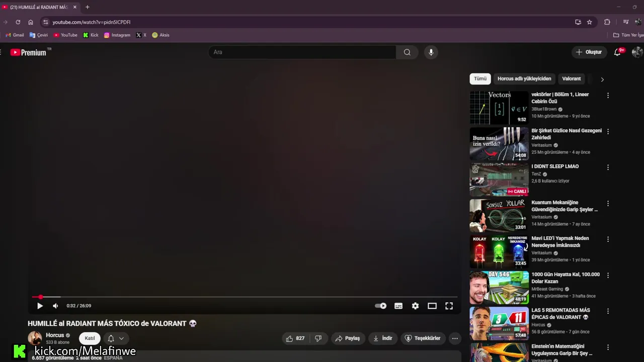Select the Tümü filter chip
Image resolution: width=644 pixels, height=362 pixels.
pyautogui.click(x=480, y=79)
